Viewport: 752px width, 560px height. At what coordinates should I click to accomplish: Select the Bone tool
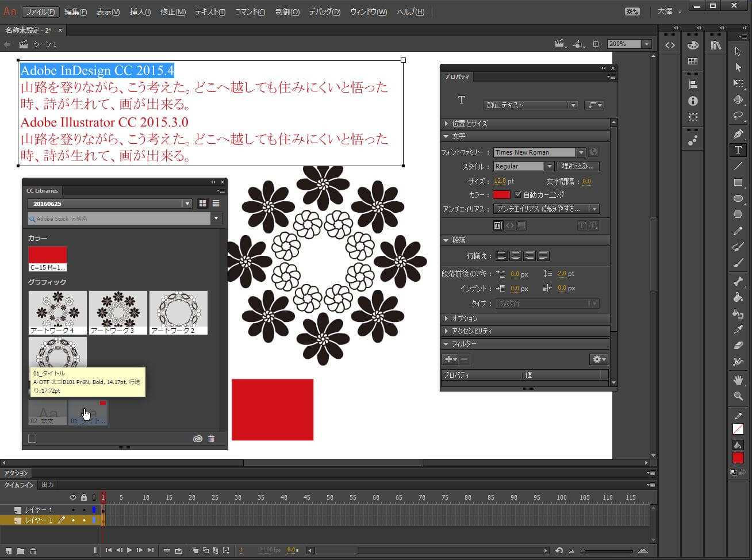(738, 281)
